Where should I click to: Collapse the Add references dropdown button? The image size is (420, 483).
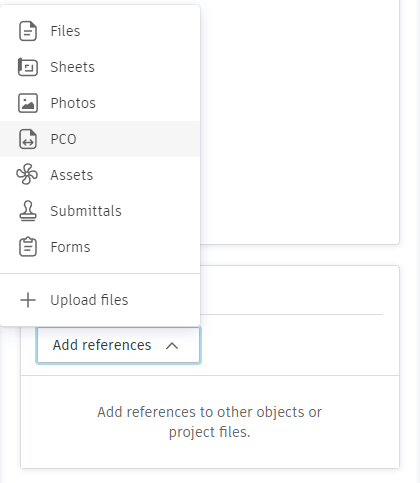pos(118,345)
